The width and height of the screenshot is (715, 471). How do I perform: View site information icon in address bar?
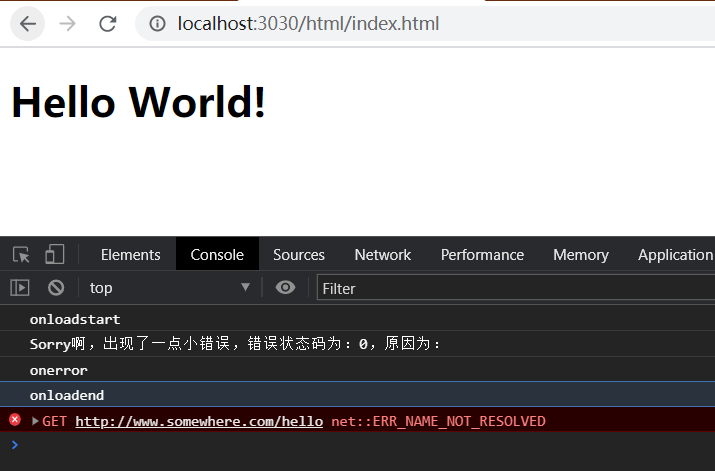click(x=157, y=24)
